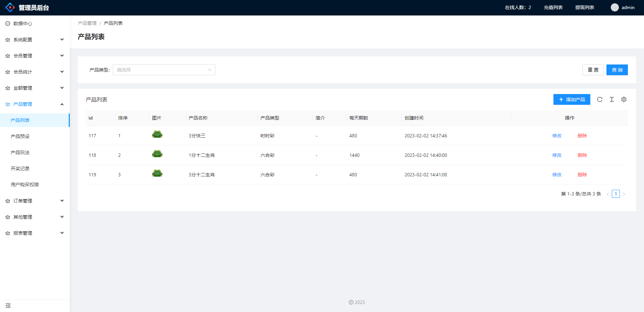
Task: Click the admin avatar icon
Action: pyautogui.click(x=614, y=7)
